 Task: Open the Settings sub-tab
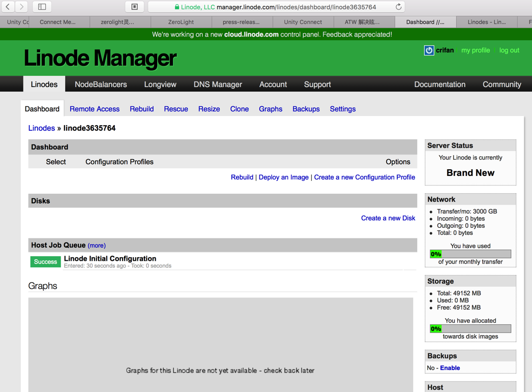343,109
